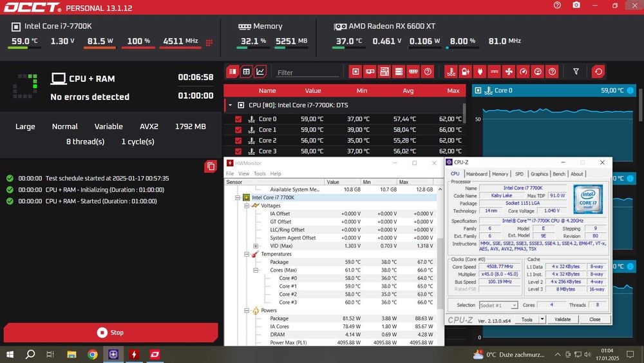The width and height of the screenshot is (644, 363).
Task: Uncheck Core 1 sensor checkbox
Action: click(238, 130)
